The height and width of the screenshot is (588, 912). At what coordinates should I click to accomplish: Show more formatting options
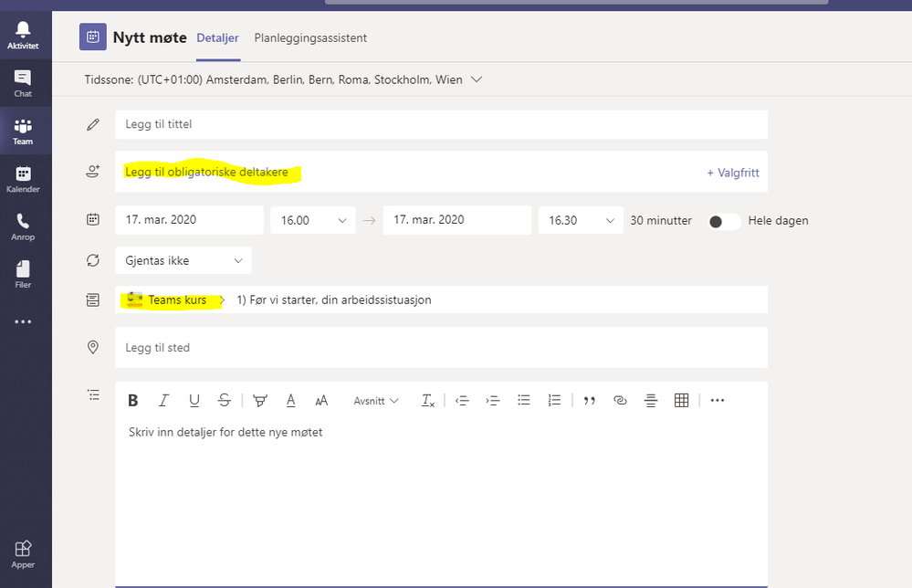(x=718, y=400)
